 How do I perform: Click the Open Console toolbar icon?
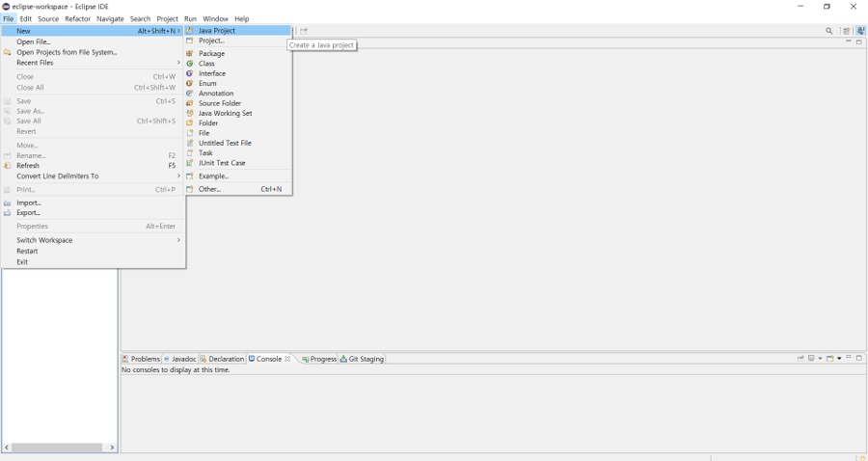[829, 359]
